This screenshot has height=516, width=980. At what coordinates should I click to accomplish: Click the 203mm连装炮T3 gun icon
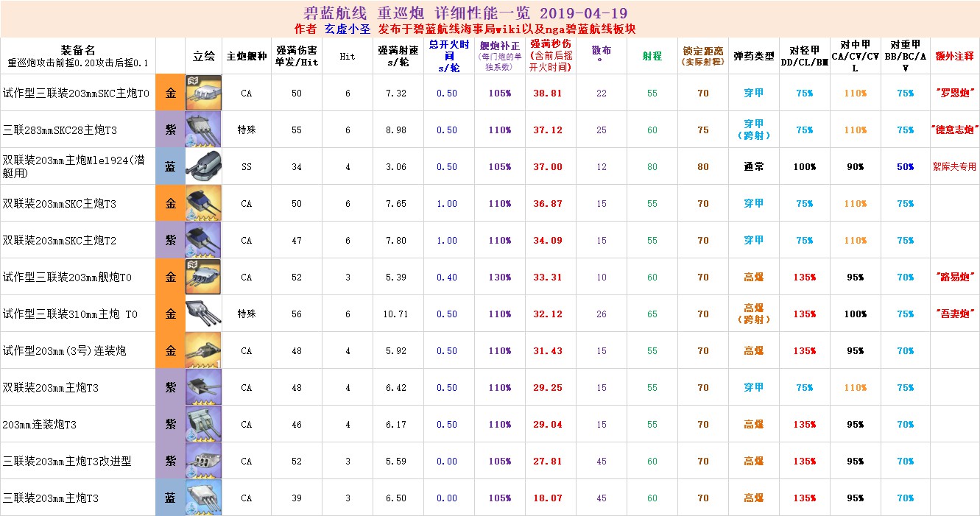pos(203,424)
